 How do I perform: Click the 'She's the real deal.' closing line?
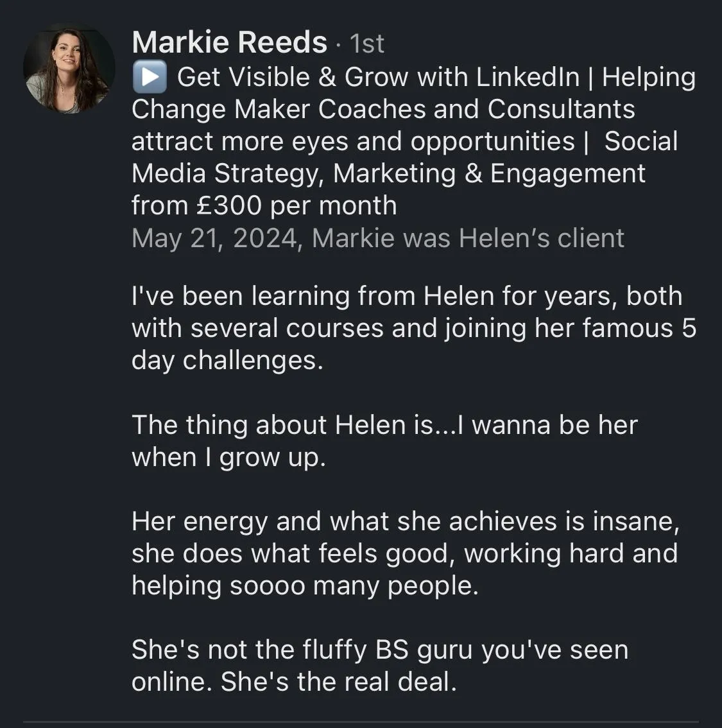[339, 682]
